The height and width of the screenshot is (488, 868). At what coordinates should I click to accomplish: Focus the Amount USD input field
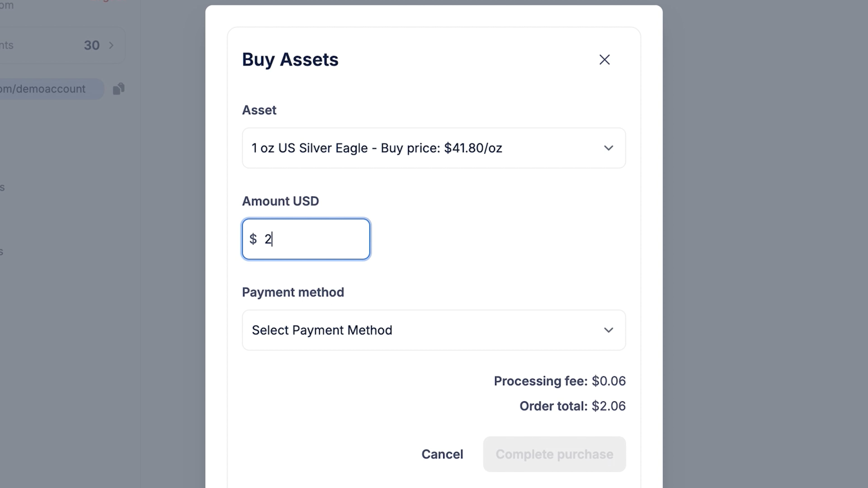point(317,239)
